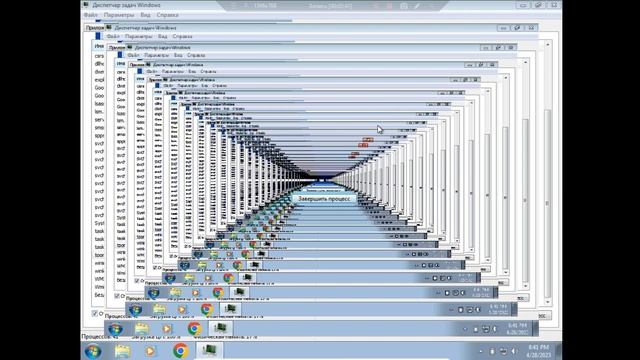640x360 pixels.
Task: Click the title bar icon of outermost Task Manager
Action: pyautogui.click(x=86, y=5)
